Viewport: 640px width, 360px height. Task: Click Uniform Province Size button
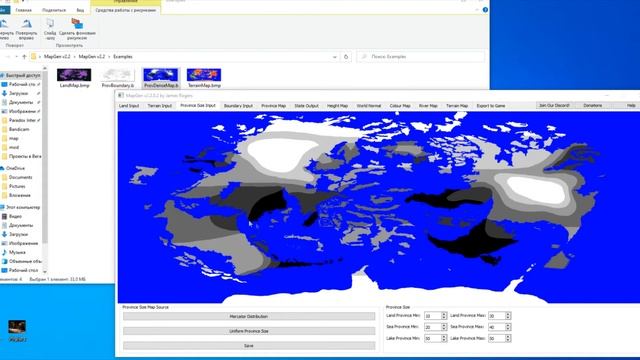[249, 331]
